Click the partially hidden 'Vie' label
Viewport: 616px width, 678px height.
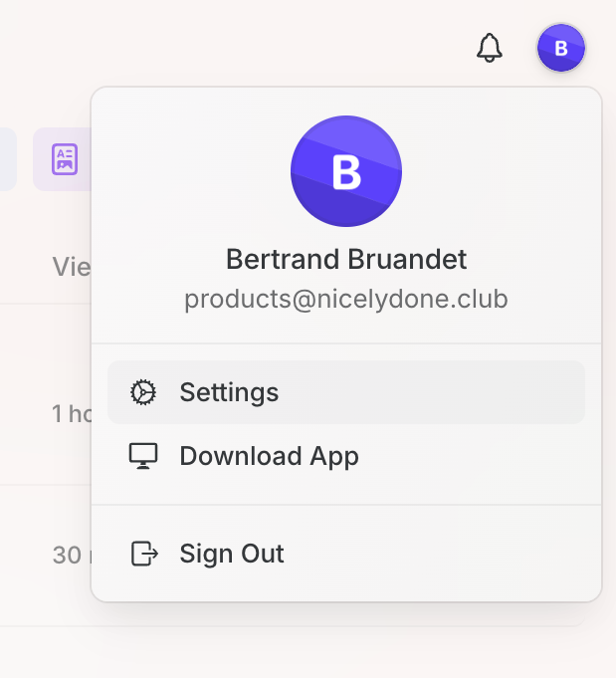(72, 267)
